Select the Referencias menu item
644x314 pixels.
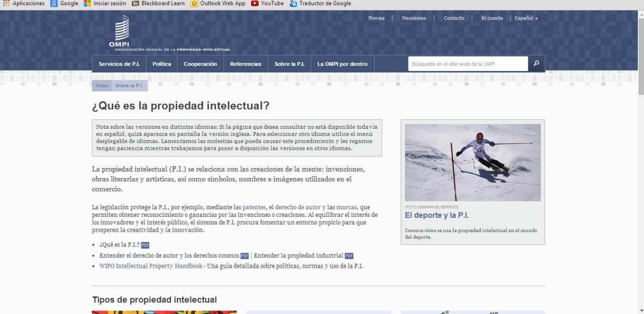(x=246, y=64)
